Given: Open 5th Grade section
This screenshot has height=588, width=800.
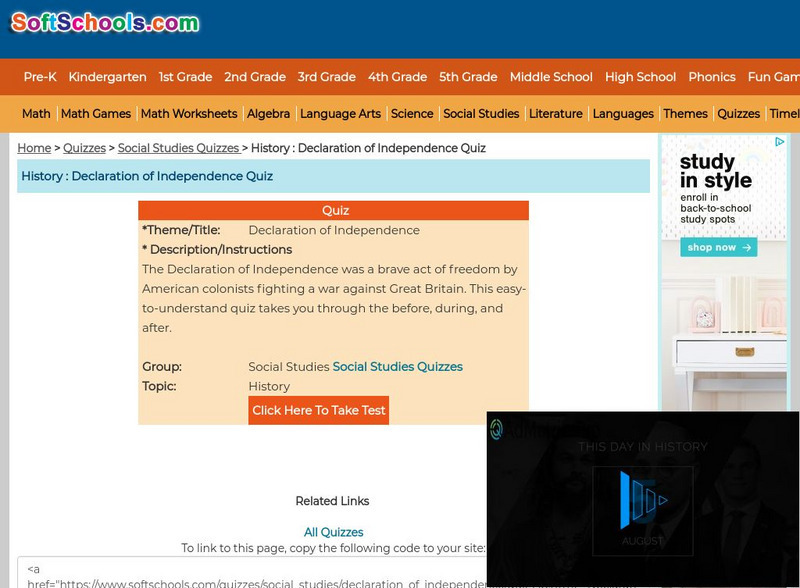Looking at the screenshot, I should (x=468, y=77).
